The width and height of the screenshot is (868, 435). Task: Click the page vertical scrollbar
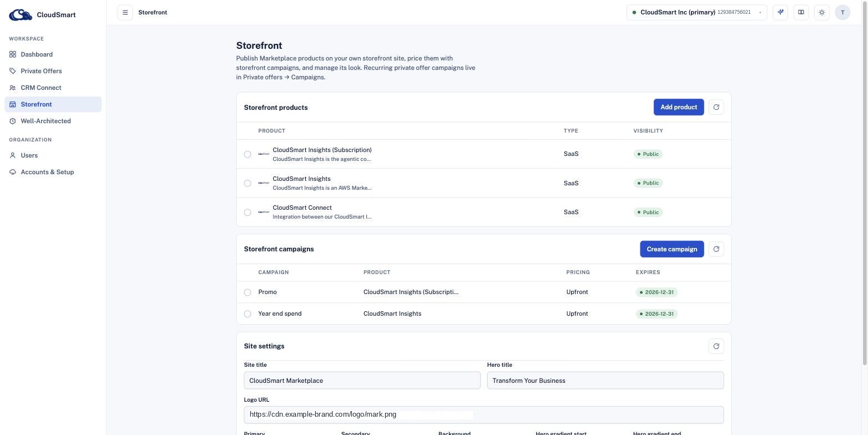coord(864,183)
